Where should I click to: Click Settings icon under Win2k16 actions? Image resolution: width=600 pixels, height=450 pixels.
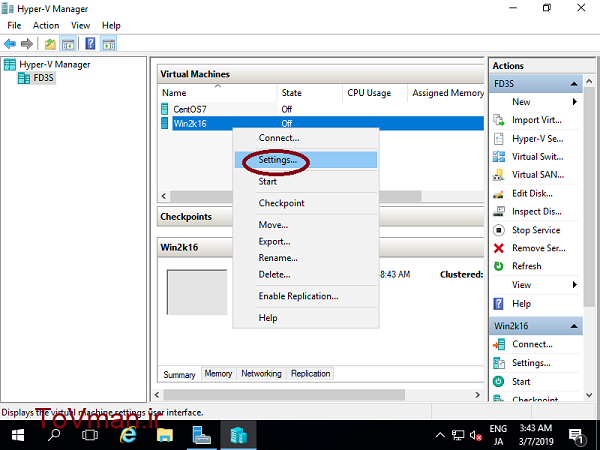(499, 363)
